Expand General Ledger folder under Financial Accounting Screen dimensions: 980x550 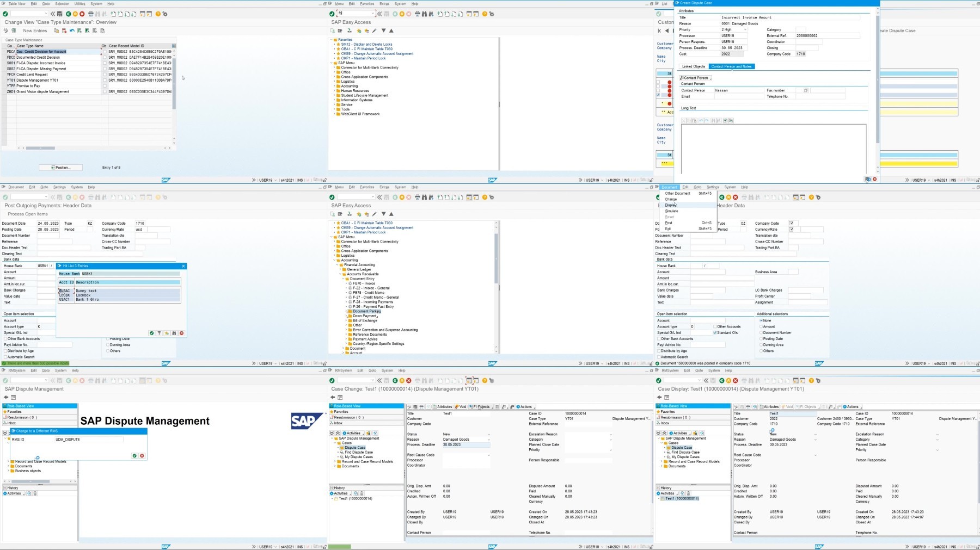(x=341, y=269)
